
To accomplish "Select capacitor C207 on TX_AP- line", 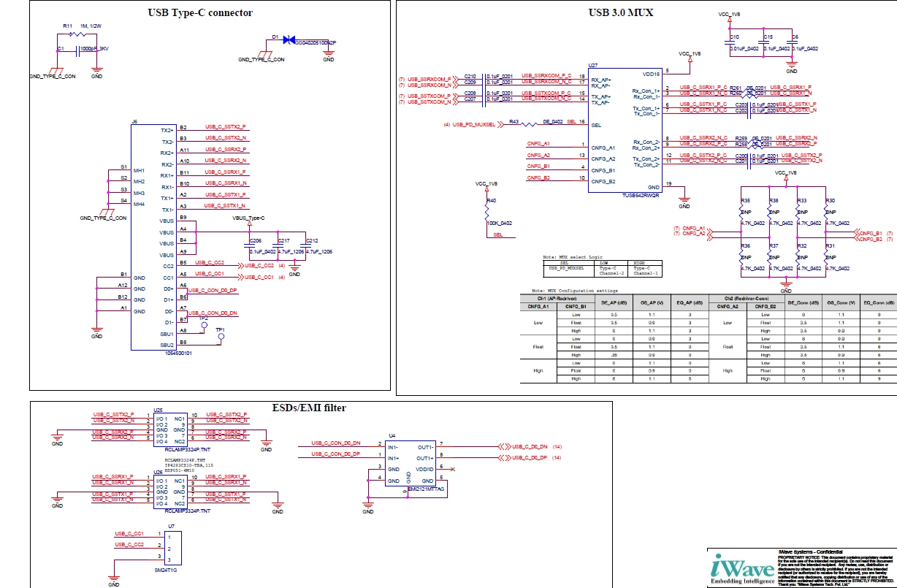I will point(485,99).
